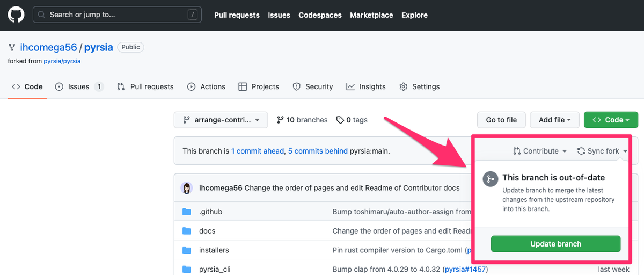Open the pyrsia_cli folder
The image size is (644, 275).
215,269
